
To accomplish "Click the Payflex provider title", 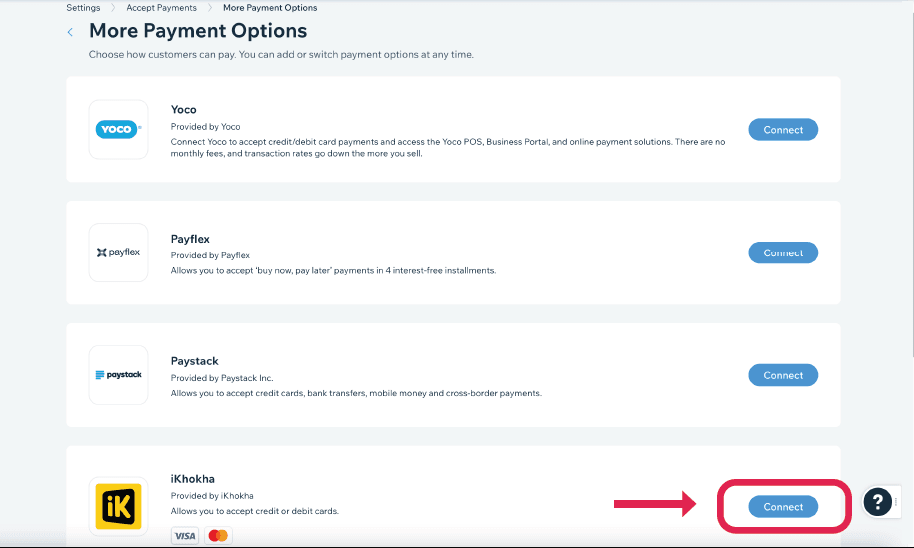I will coord(190,239).
